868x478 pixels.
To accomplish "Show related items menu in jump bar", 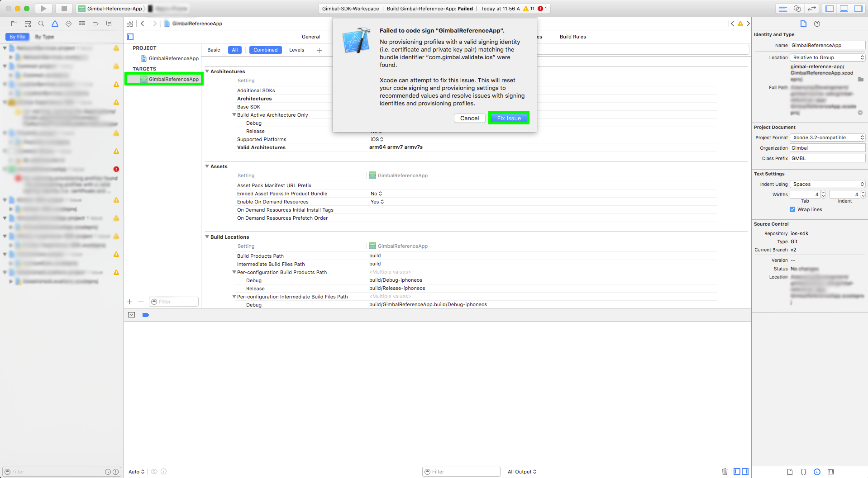I will 130,24.
